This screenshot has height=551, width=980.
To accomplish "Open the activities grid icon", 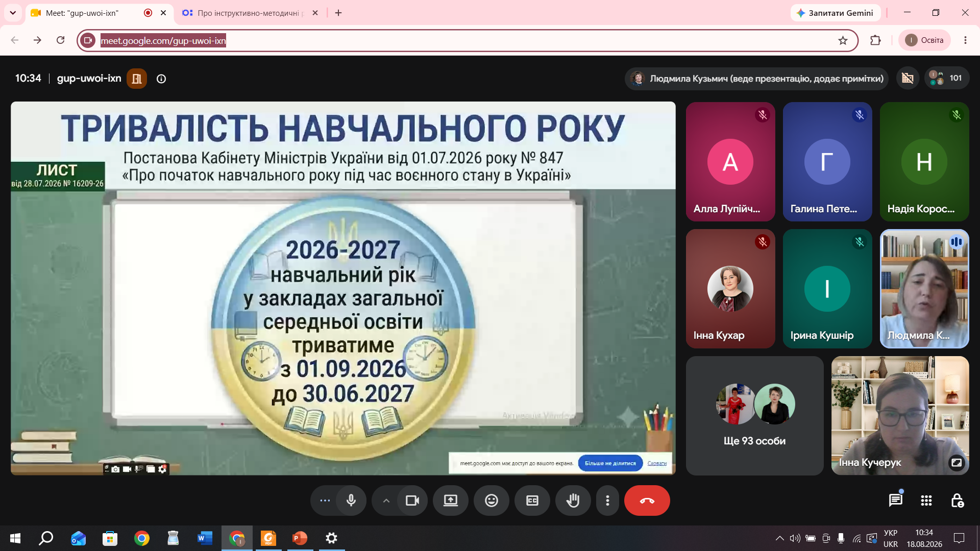I will pyautogui.click(x=926, y=500).
